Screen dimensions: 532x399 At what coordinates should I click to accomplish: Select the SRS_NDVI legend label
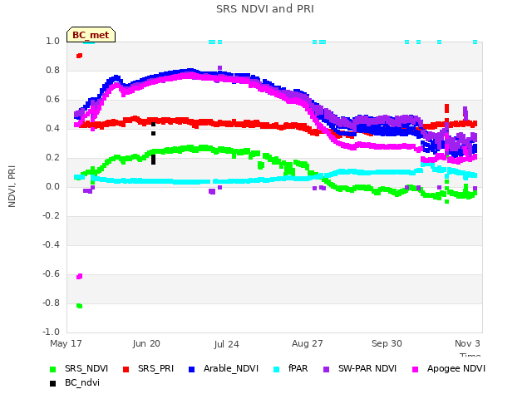click(x=86, y=369)
